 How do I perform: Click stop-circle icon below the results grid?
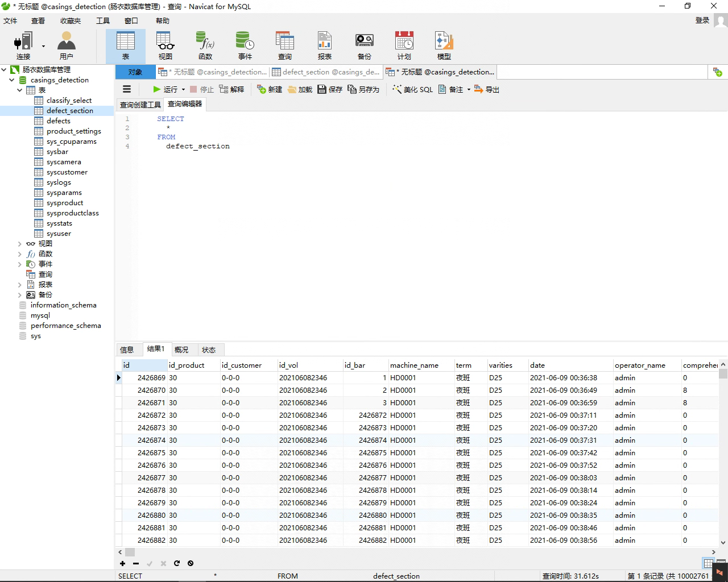point(191,563)
